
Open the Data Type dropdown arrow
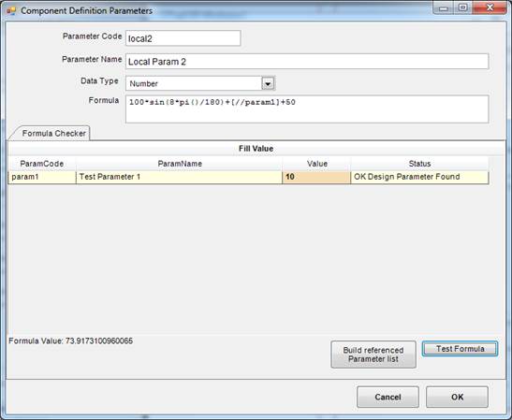tap(268, 83)
